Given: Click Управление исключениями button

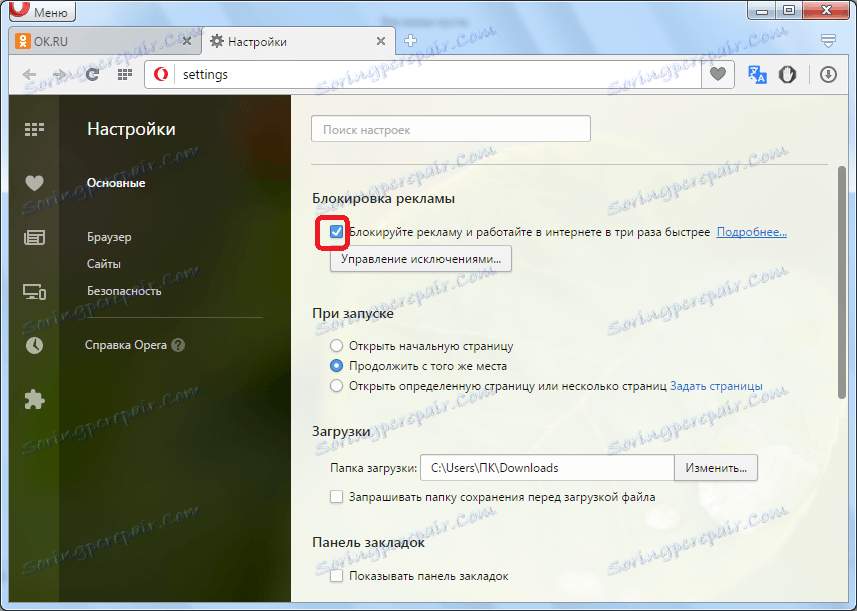Looking at the screenshot, I should point(420,259).
